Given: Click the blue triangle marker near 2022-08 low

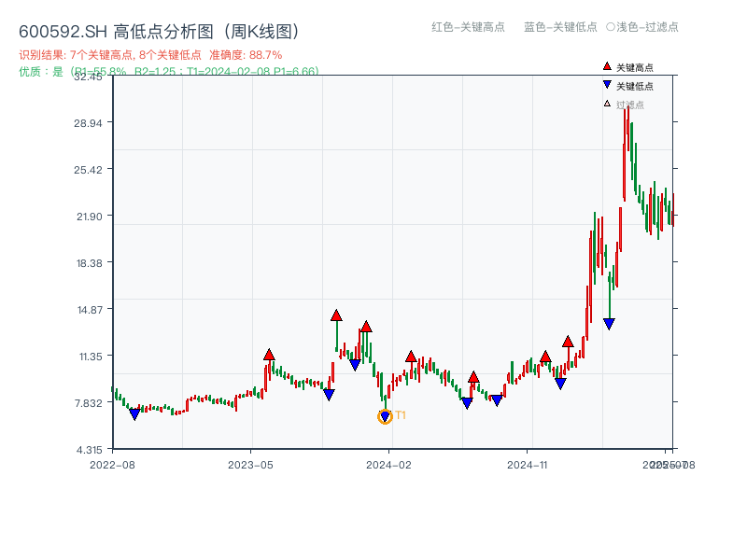Looking at the screenshot, I should tap(135, 413).
